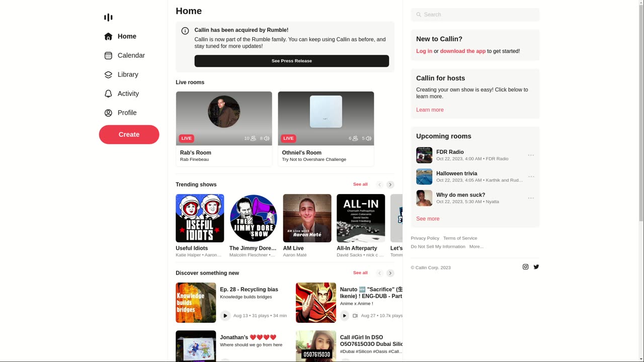Image resolution: width=644 pixels, height=362 pixels.
Task: Open Do Not Sell My Information link
Action: (x=438, y=246)
